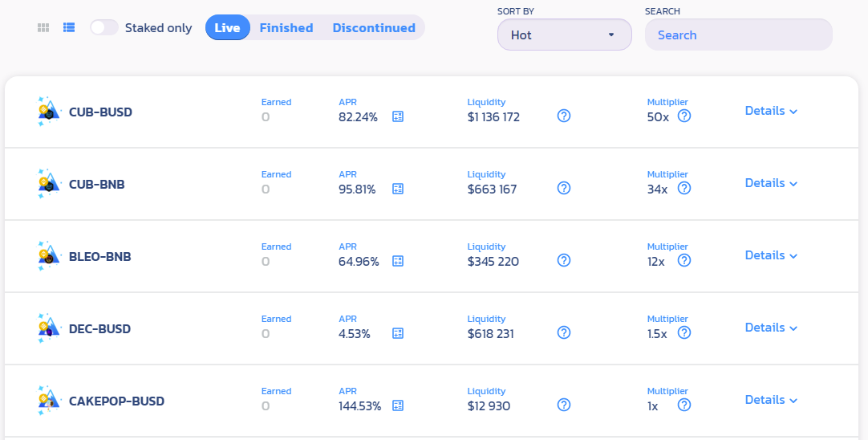Switch to list table view icon
The image size is (868, 440).
pos(69,27)
